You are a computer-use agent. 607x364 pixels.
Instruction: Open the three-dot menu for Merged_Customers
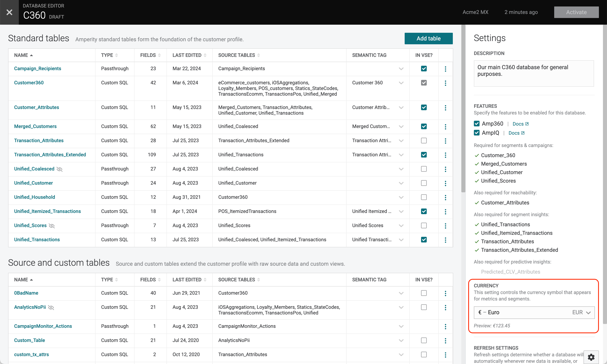[x=445, y=127]
